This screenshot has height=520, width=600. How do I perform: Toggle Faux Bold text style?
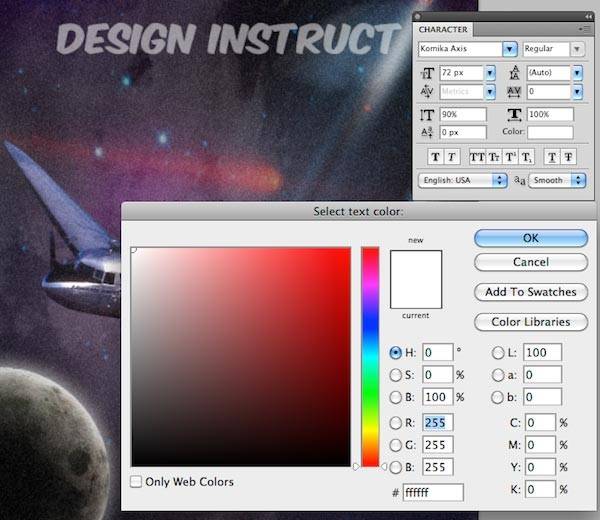(435, 156)
